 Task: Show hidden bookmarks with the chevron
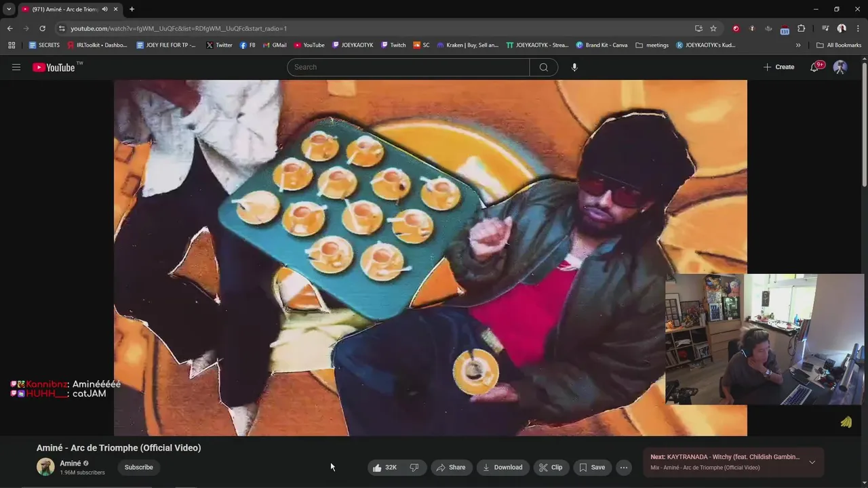[798, 45]
